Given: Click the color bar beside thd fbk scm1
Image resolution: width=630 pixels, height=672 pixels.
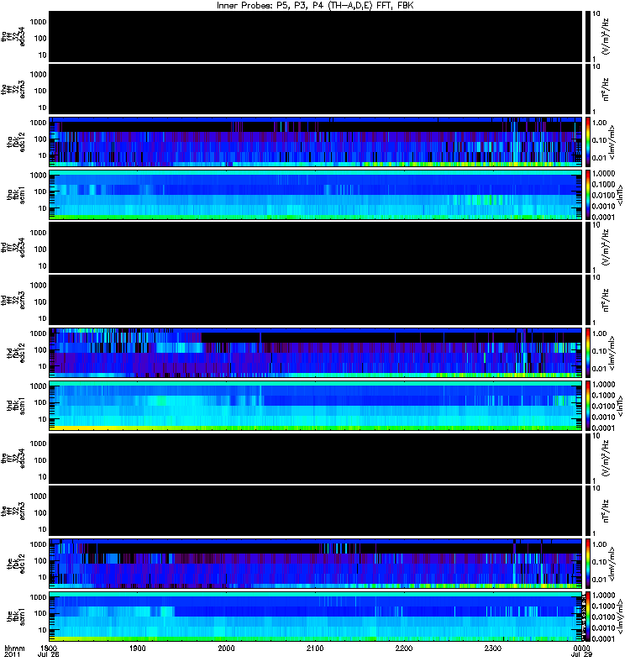Looking at the screenshot, I should coord(587,406).
